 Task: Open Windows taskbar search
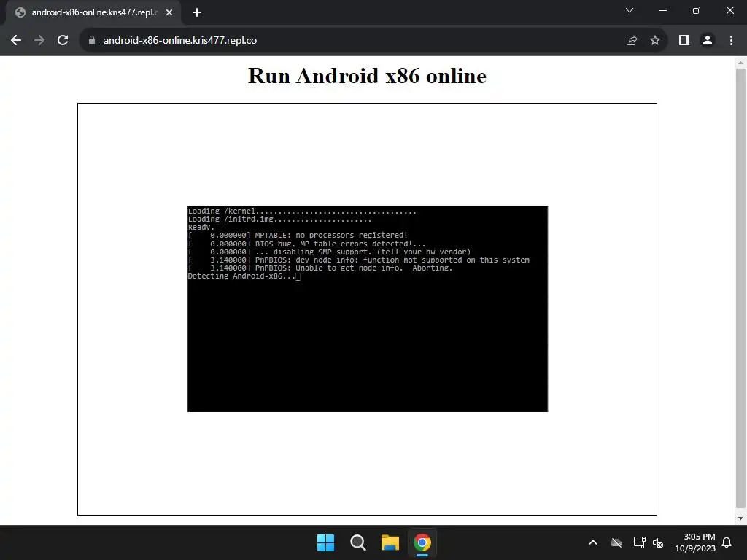tap(357, 542)
